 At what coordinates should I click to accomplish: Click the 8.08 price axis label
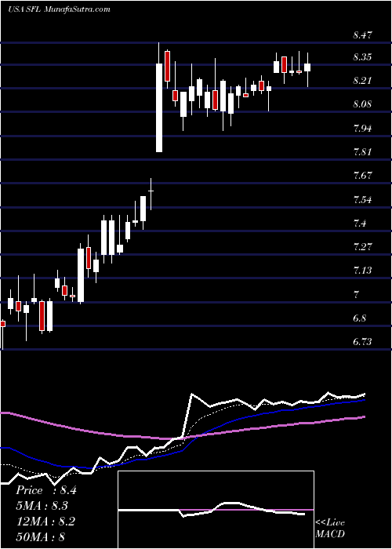(363, 104)
